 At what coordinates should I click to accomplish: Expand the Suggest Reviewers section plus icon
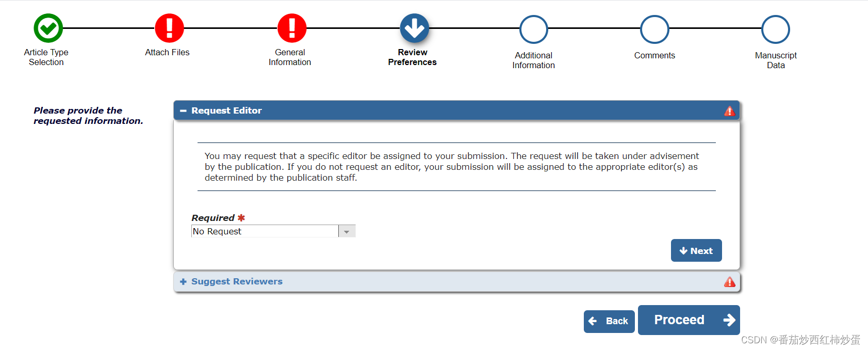click(x=183, y=282)
